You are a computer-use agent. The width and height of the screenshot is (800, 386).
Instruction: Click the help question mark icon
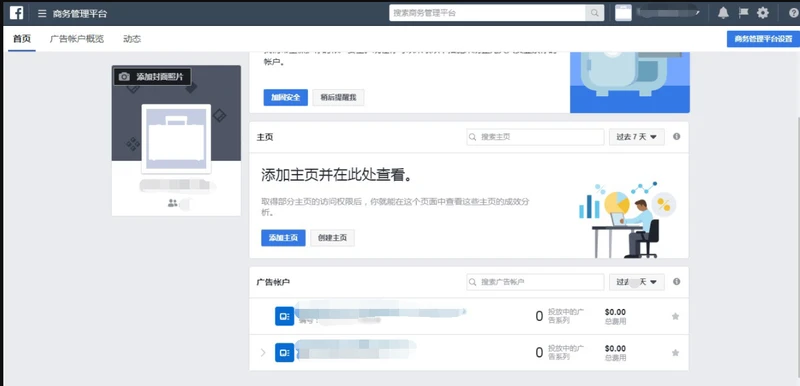click(793, 13)
